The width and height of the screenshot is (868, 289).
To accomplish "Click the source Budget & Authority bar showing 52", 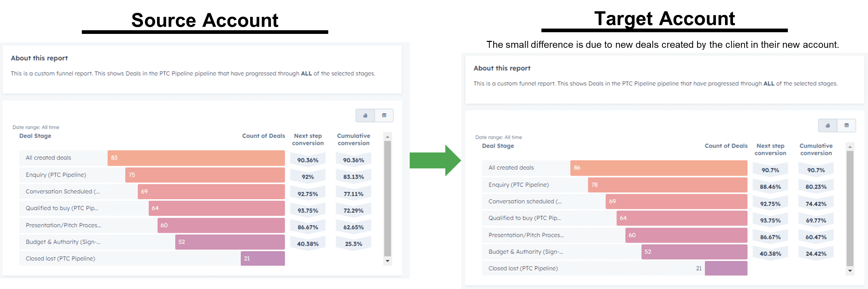I will 230,242.
